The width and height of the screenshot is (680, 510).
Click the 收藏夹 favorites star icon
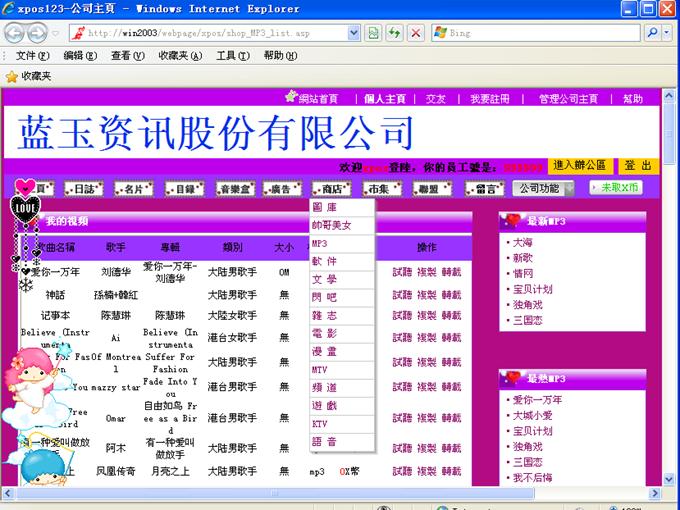click(12, 76)
